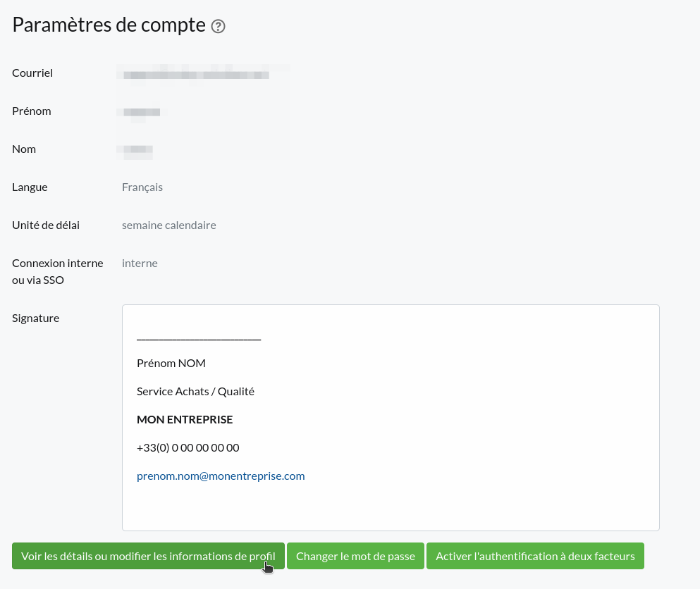Screen dimensions: 700x589
Task: Click the Paramètres de compte heading
Action: pyautogui.click(x=109, y=25)
